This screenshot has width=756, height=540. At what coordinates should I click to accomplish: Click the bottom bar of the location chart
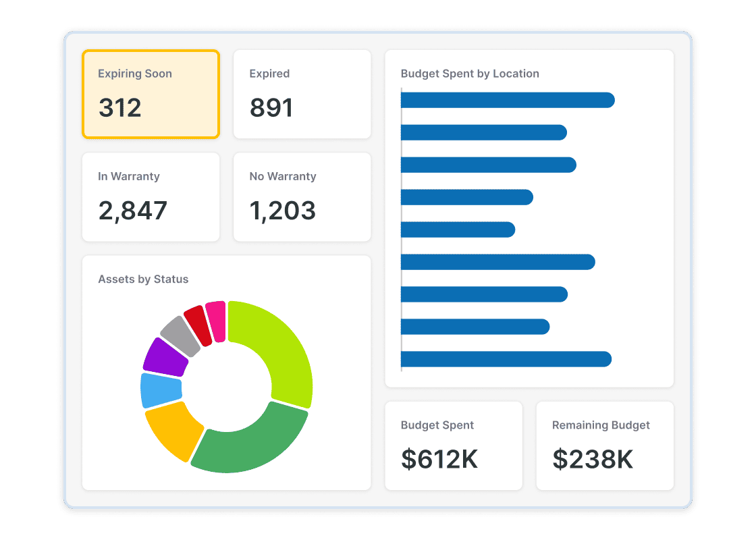click(506, 358)
